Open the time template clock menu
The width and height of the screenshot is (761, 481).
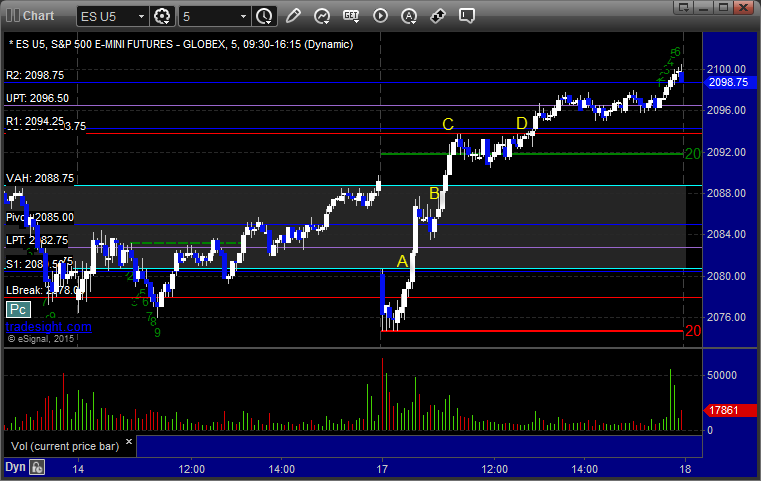click(265, 16)
